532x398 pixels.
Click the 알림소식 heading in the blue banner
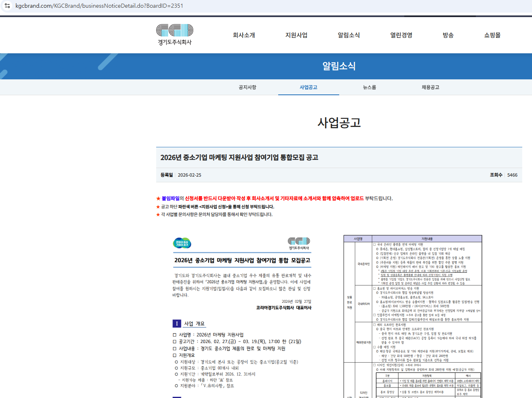click(339, 66)
